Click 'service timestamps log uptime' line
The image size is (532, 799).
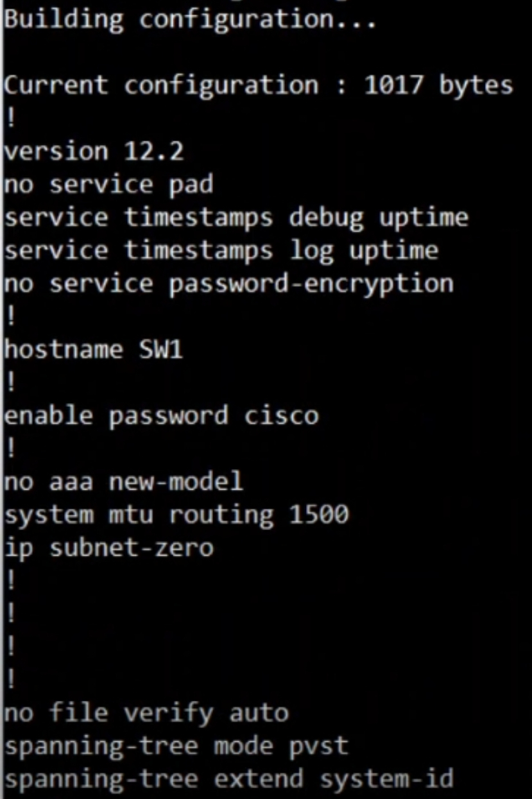pos(221,251)
